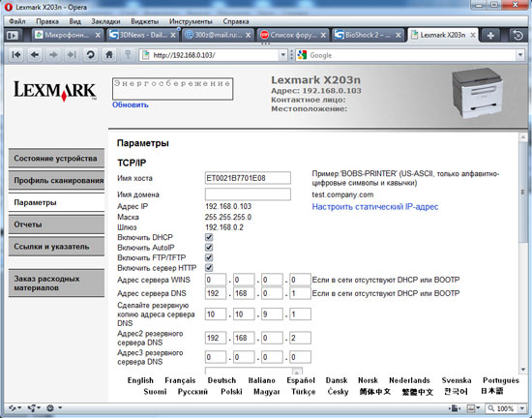Click the Обновить link

[x=131, y=104]
